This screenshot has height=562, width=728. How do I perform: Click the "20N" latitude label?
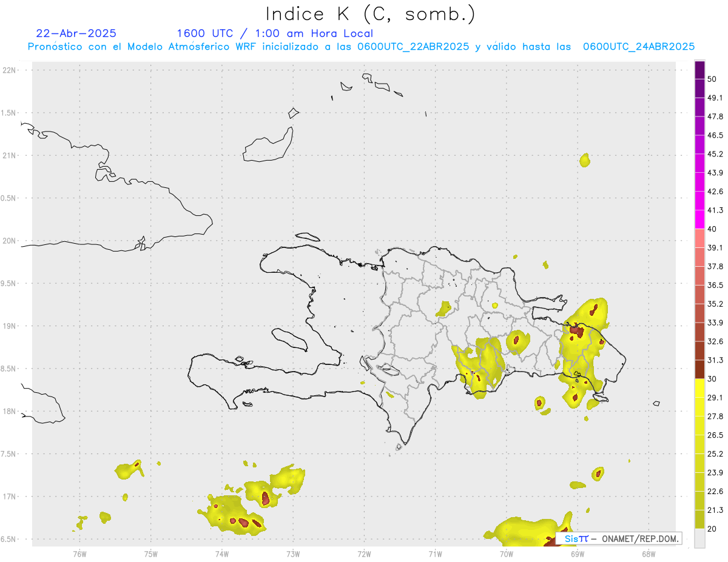pyautogui.click(x=10, y=241)
